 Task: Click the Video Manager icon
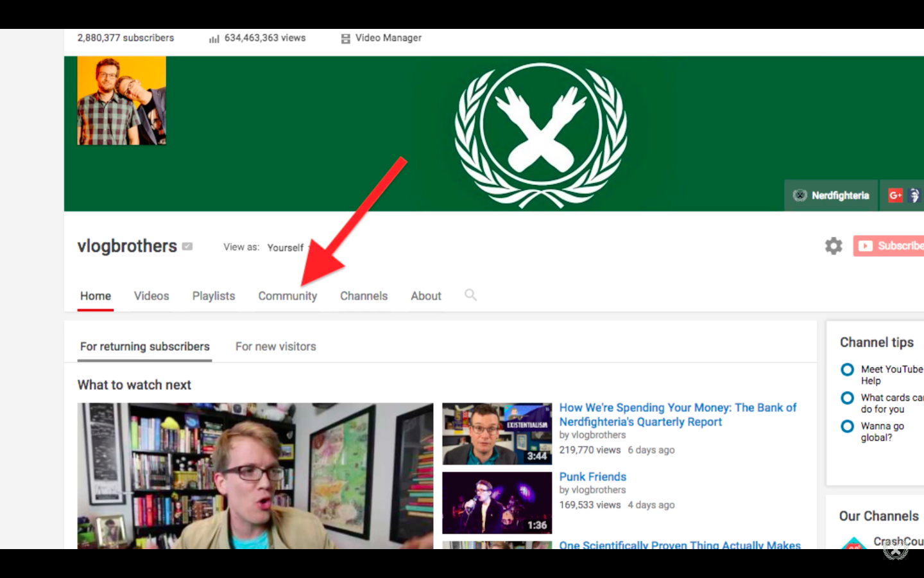click(345, 39)
